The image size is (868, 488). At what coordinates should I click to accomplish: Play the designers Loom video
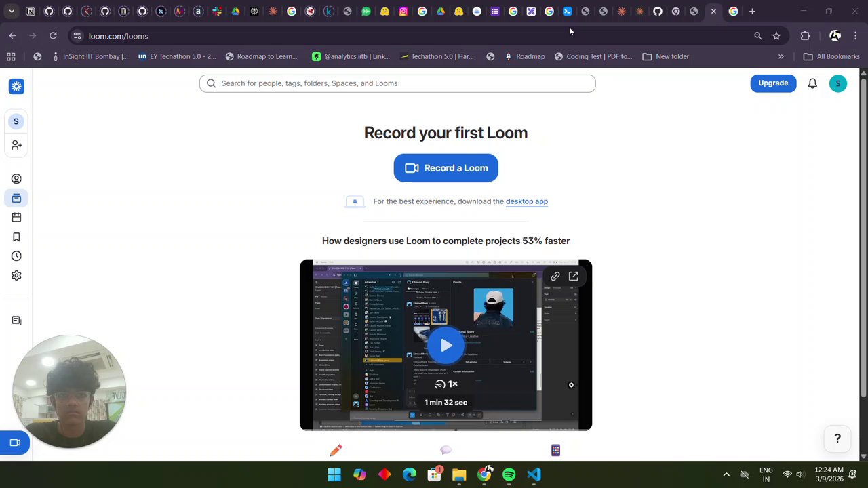pyautogui.click(x=446, y=346)
